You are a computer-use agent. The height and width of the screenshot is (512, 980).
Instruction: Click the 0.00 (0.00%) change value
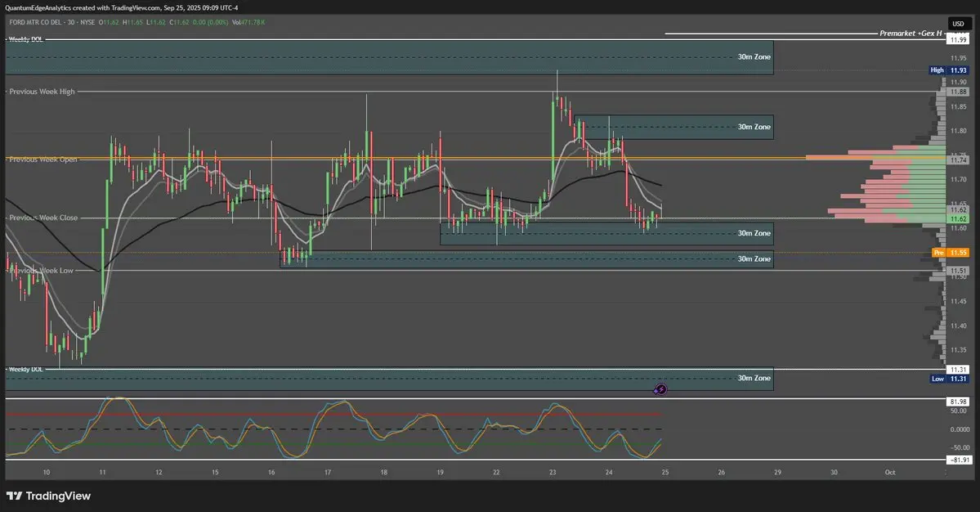click(209, 23)
